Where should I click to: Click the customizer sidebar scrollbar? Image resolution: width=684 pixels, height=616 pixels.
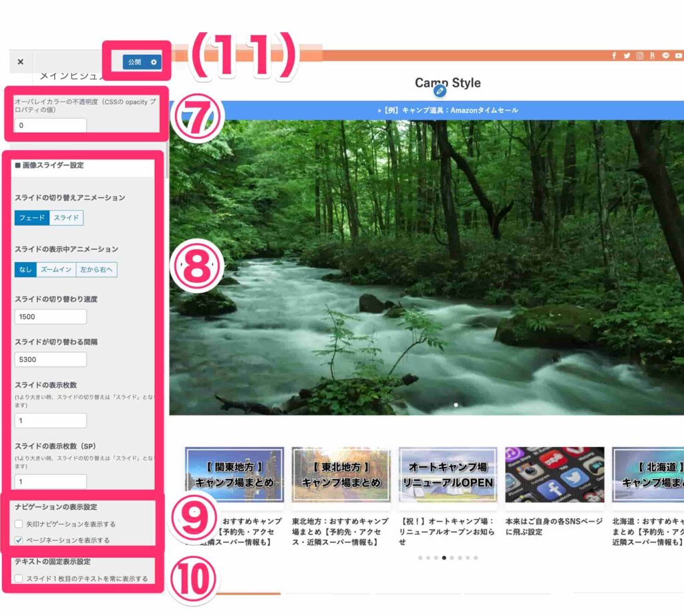click(166, 159)
